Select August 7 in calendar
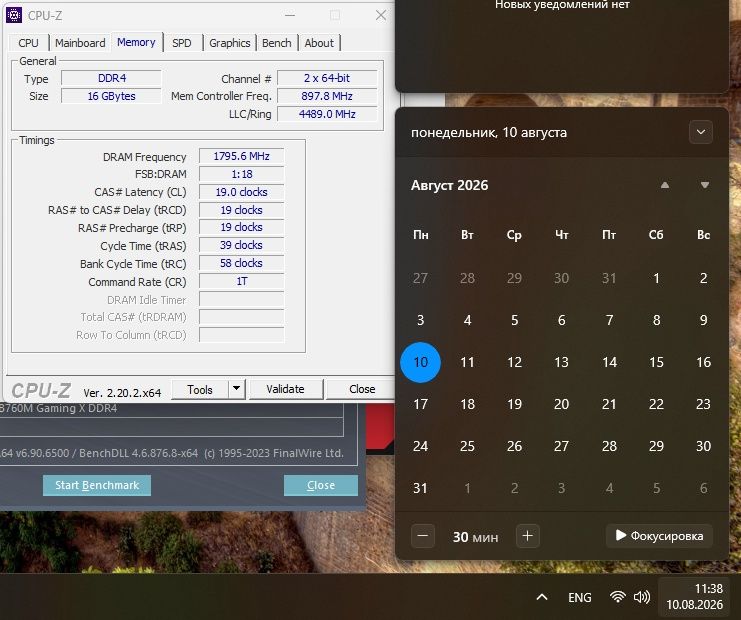 (610, 320)
